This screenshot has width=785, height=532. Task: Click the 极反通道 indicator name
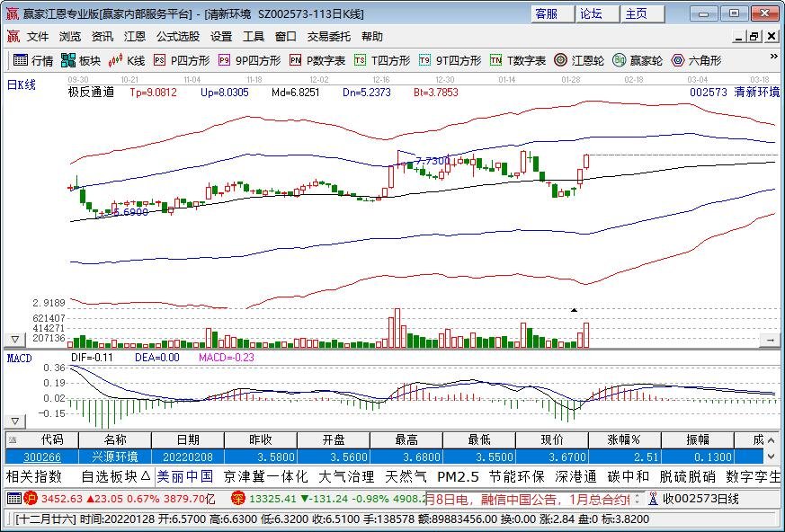(91, 92)
